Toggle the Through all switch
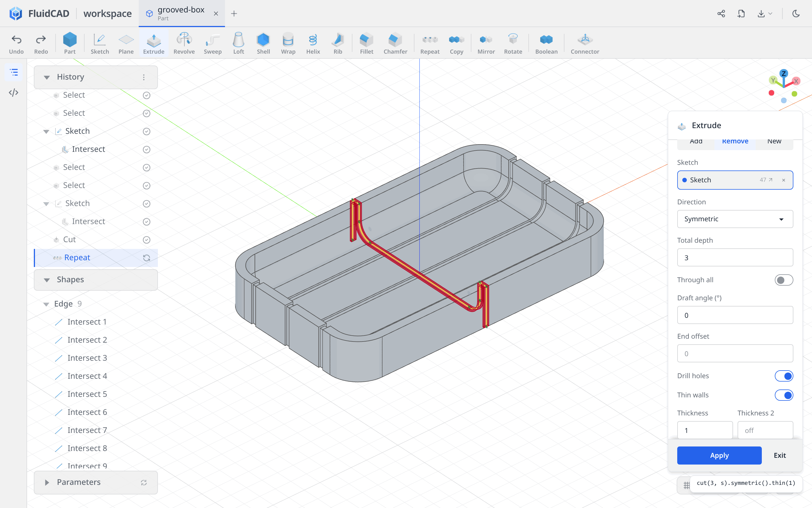This screenshot has height=508, width=812. pyautogui.click(x=784, y=280)
